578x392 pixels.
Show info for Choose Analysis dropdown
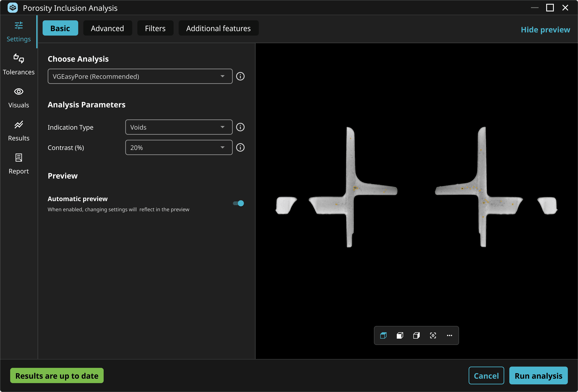click(240, 76)
